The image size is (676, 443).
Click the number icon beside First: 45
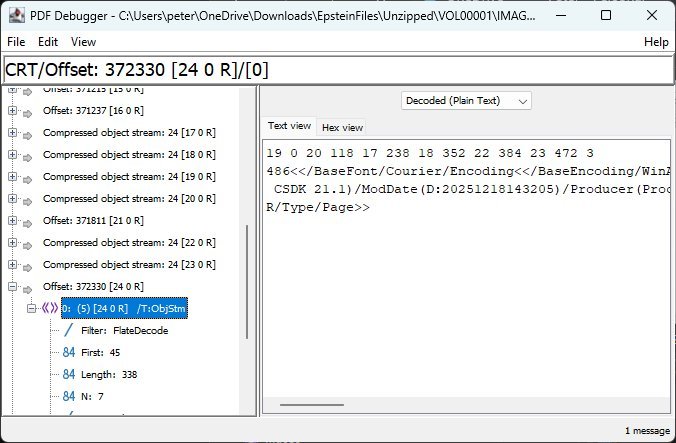pyautogui.click(x=68, y=352)
